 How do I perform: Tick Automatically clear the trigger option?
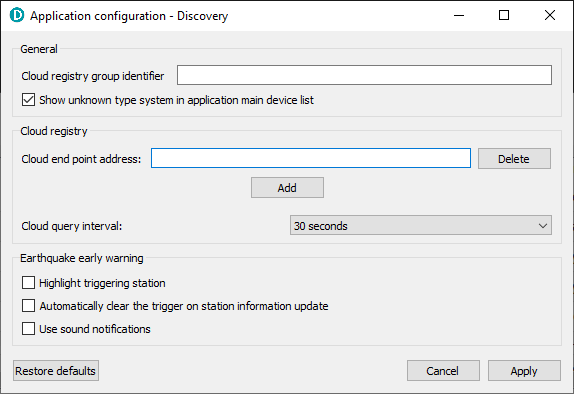(29, 306)
